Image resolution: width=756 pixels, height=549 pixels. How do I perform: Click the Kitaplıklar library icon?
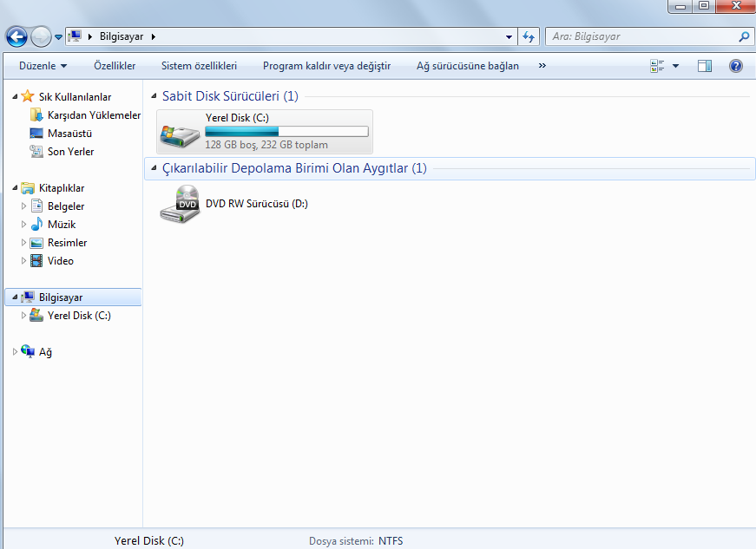28,188
